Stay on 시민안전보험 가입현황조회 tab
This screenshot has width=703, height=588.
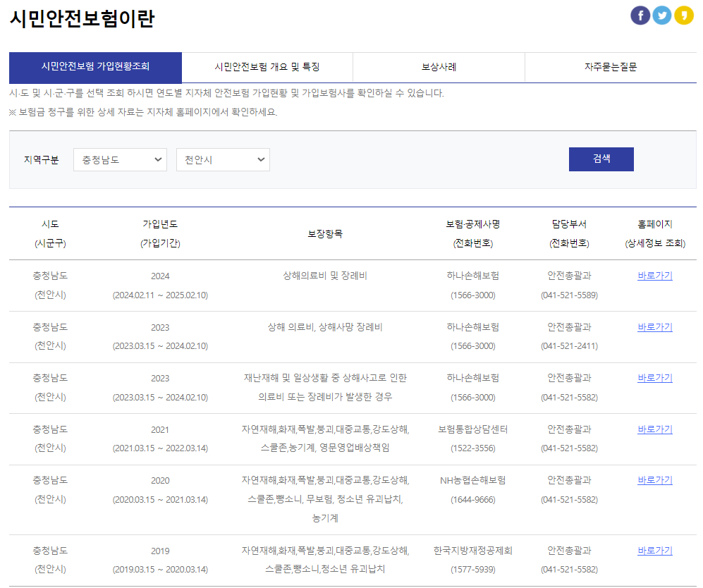coord(95,67)
